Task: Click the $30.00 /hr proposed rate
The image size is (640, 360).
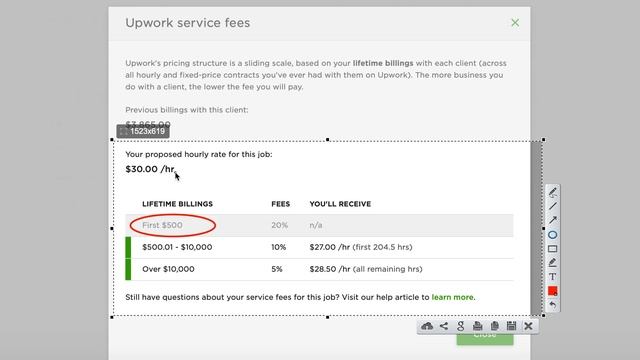Action: [150, 169]
